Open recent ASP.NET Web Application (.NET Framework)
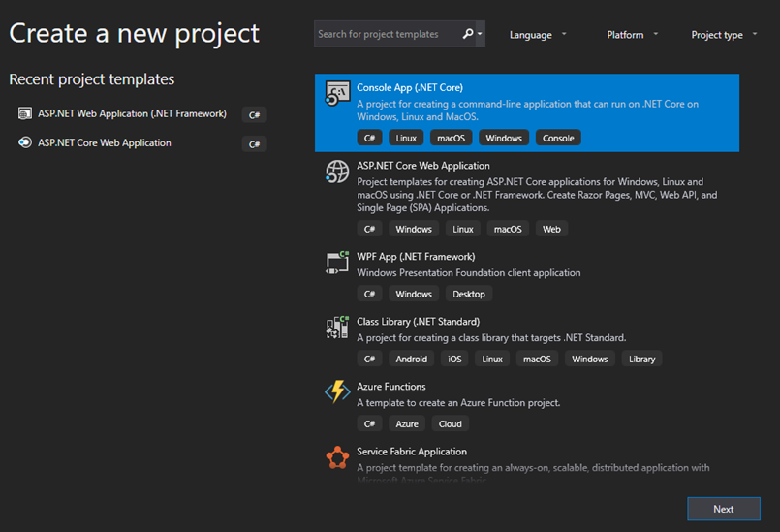The image size is (780, 532). 133,114
